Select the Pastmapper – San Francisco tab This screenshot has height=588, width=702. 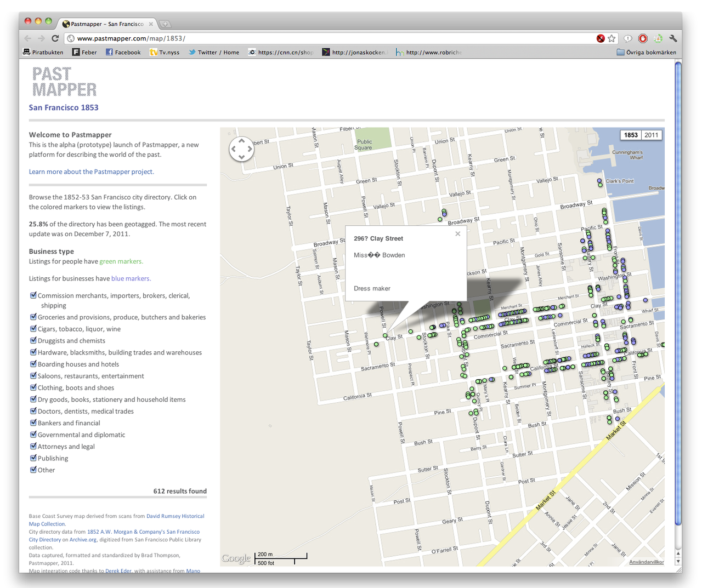pos(107,24)
